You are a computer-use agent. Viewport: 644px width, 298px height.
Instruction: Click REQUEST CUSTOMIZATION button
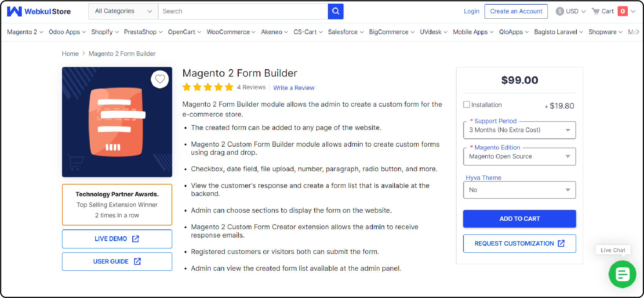coord(519,243)
